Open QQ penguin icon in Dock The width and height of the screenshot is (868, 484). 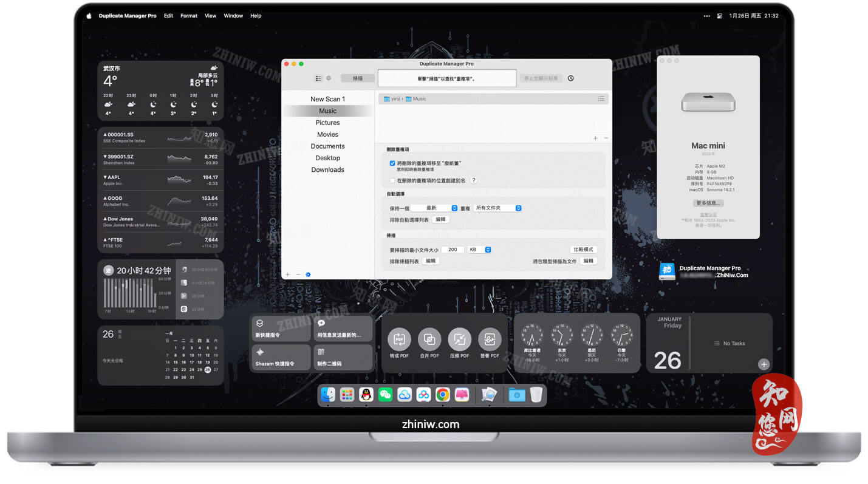(366, 395)
